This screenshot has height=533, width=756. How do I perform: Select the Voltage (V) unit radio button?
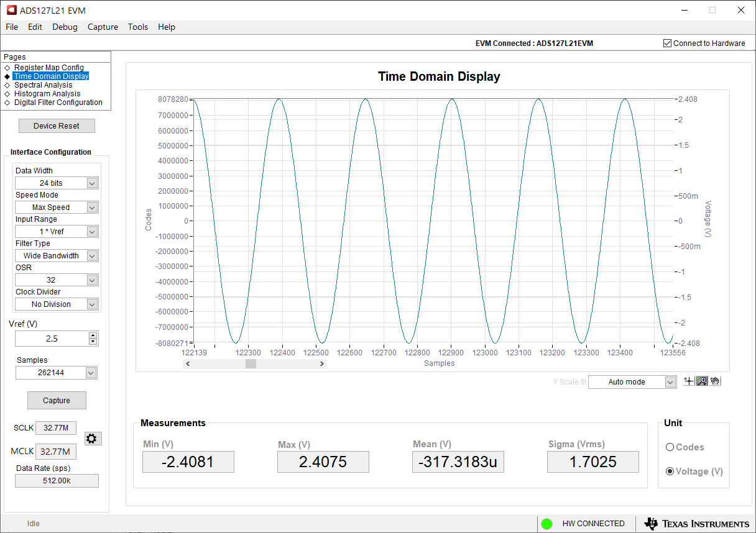pyautogui.click(x=670, y=471)
